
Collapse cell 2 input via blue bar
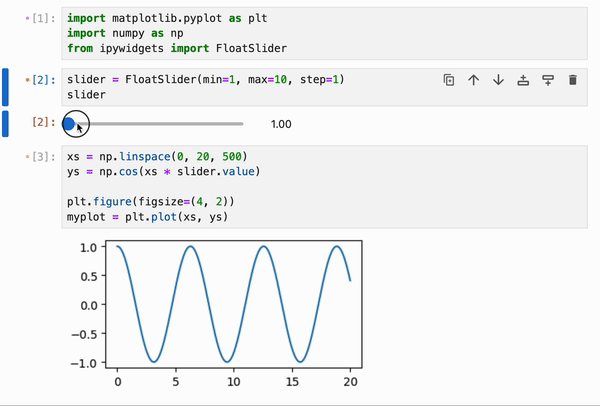pyautogui.click(x=5, y=87)
